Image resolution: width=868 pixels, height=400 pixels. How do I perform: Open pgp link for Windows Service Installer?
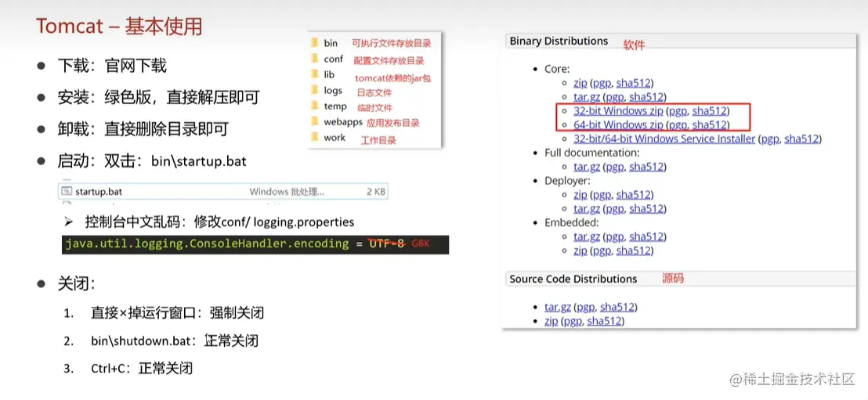point(769,139)
